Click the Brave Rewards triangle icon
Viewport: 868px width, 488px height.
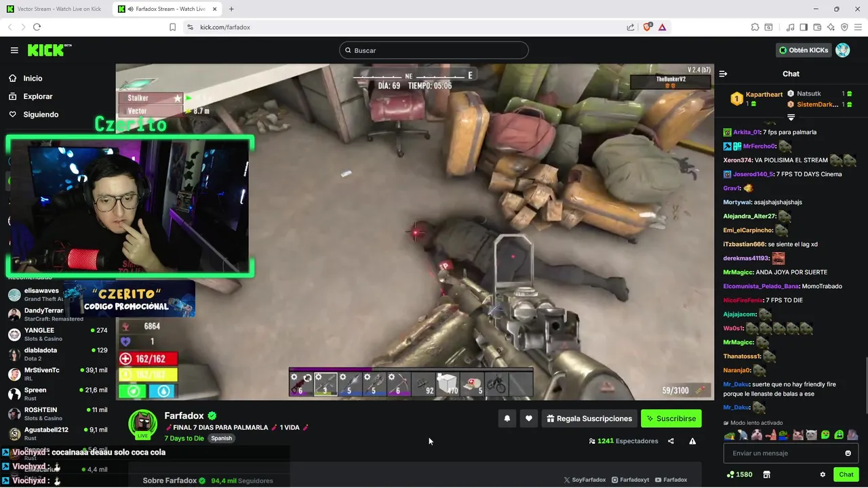662,27
